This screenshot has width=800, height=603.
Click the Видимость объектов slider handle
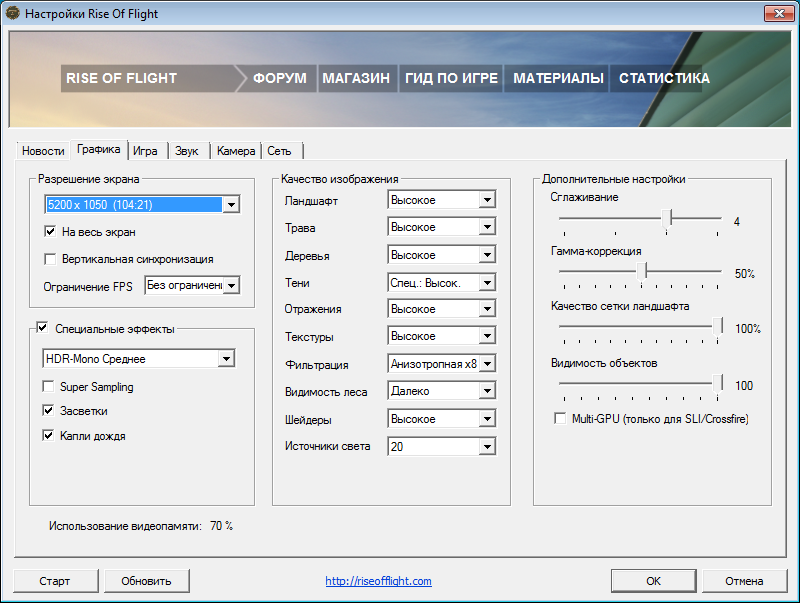[x=718, y=383]
